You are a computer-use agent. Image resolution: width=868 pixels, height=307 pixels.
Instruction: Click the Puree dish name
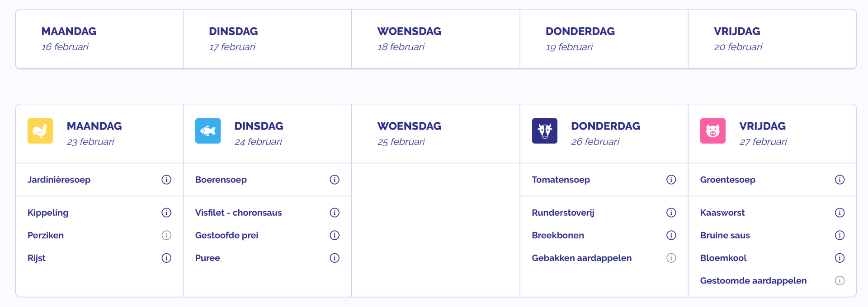[x=208, y=258]
